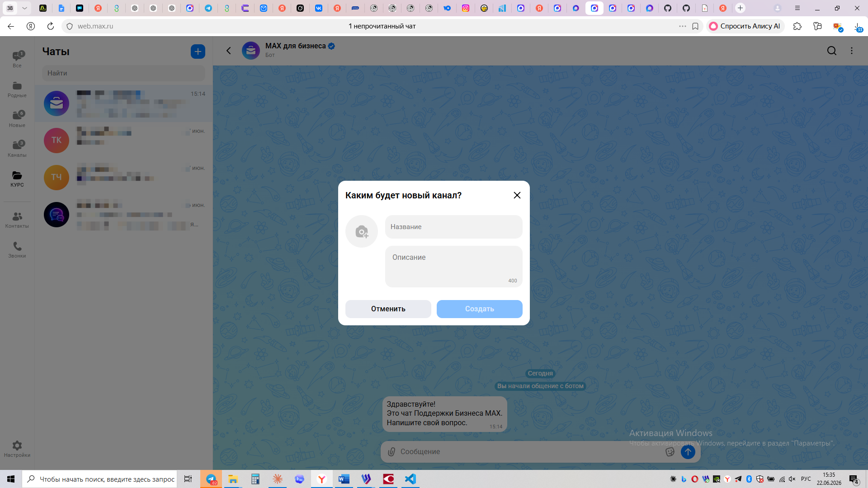Click the Название channel name field

coord(454,227)
